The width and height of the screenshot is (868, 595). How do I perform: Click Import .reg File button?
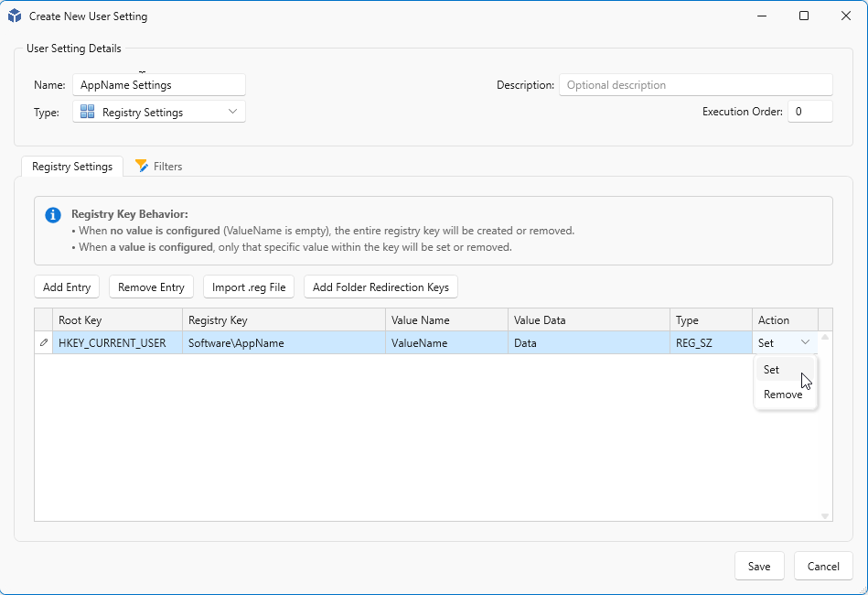tap(249, 287)
